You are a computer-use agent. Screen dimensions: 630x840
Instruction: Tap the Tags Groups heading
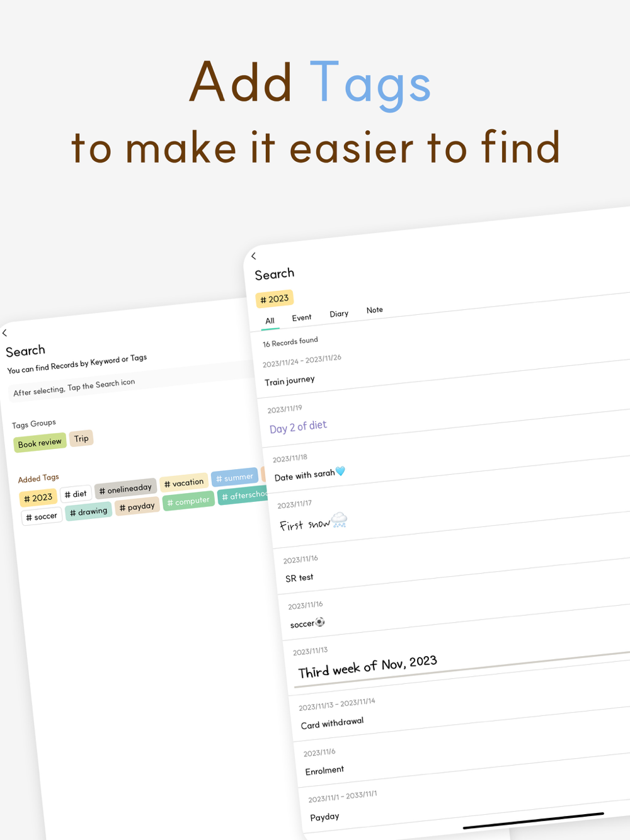(34, 424)
